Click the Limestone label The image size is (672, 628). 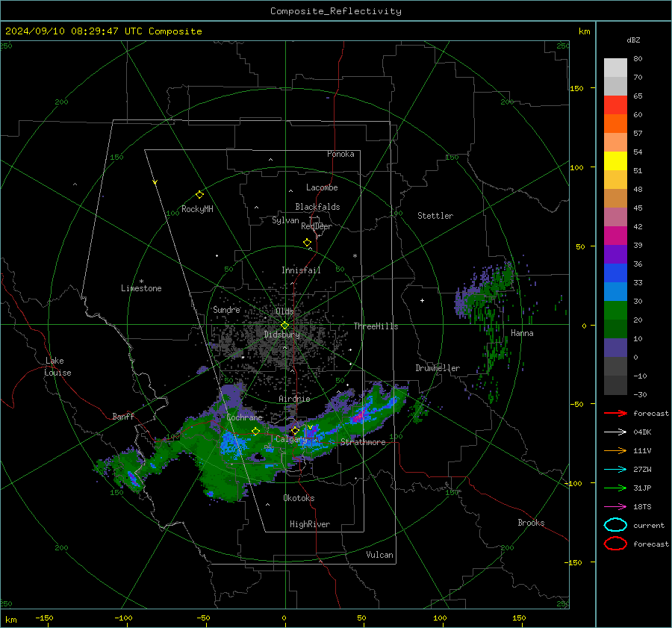pos(141,288)
